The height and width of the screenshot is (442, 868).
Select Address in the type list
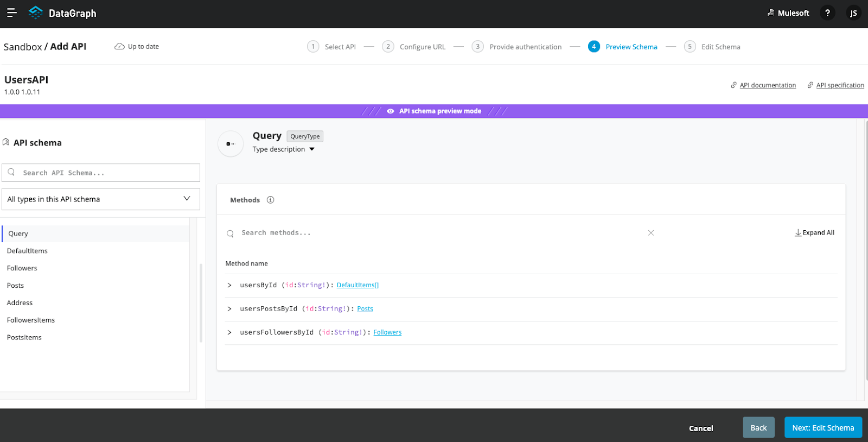click(20, 303)
